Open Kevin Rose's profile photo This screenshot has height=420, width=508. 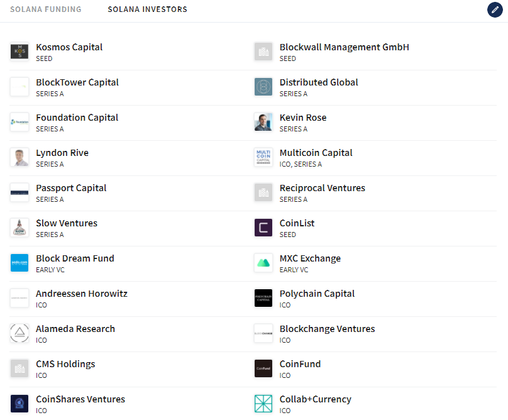coord(263,122)
